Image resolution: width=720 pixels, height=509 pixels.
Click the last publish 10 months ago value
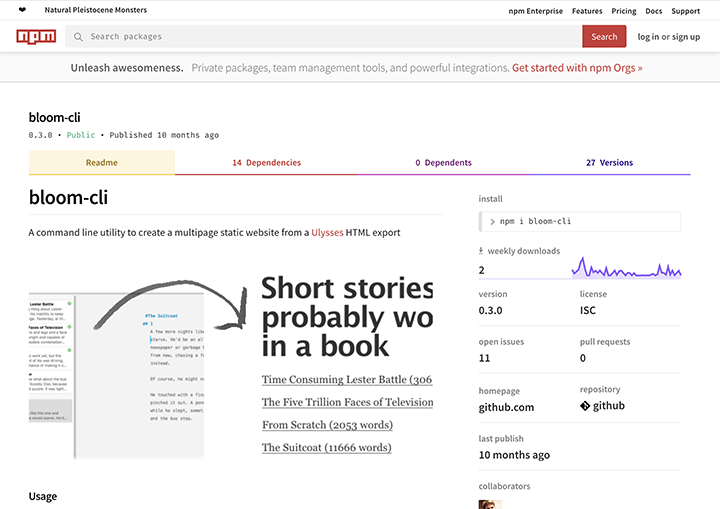click(x=514, y=455)
